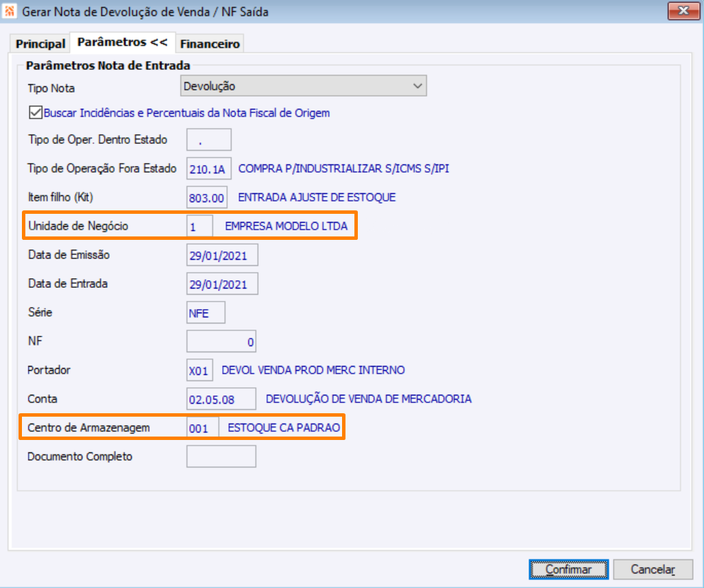Click the Série field containing NFE
704x588 pixels.
click(206, 313)
